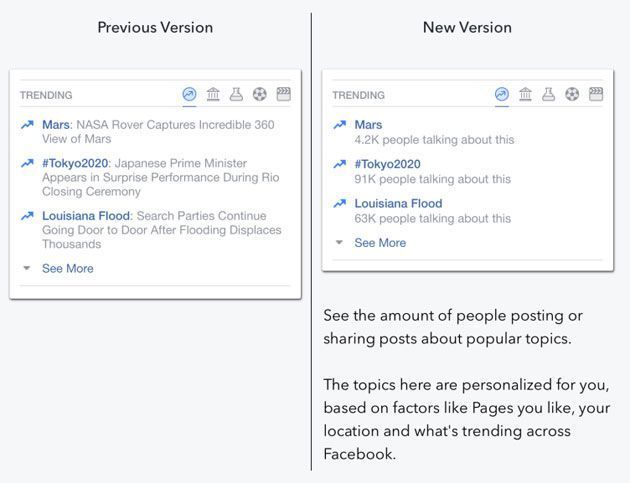Open Entertainment trending icon in Previous Version panel
This screenshot has height=483, width=630.
pyautogui.click(x=283, y=95)
